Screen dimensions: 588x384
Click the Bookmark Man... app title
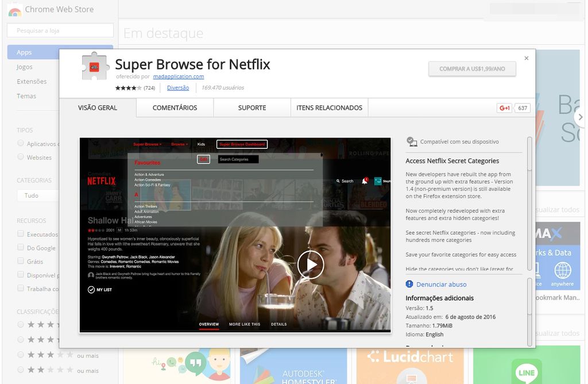558,298
